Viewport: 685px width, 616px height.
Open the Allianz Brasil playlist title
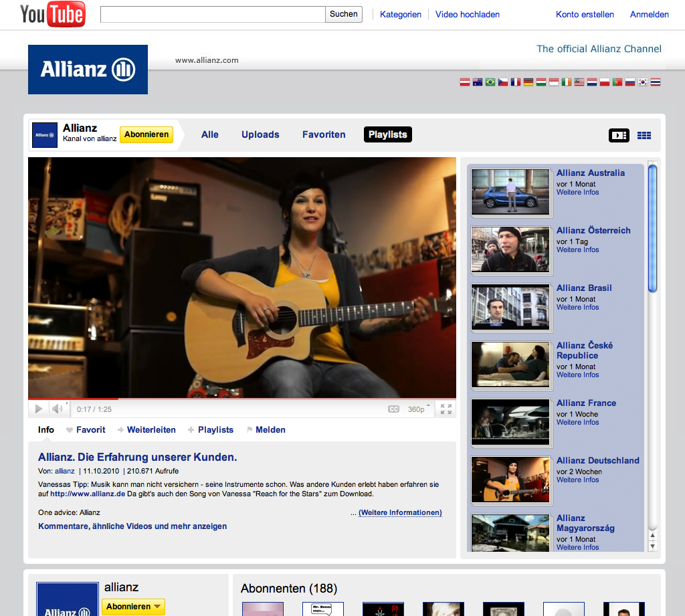coord(584,288)
